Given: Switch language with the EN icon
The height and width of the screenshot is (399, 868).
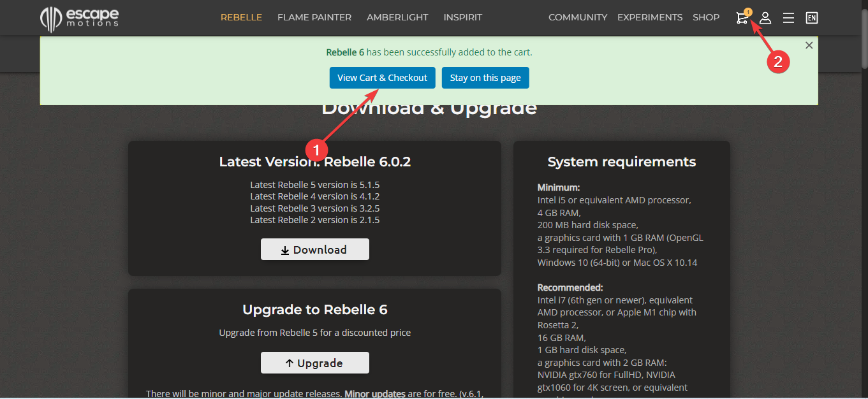Looking at the screenshot, I should coord(811,18).
